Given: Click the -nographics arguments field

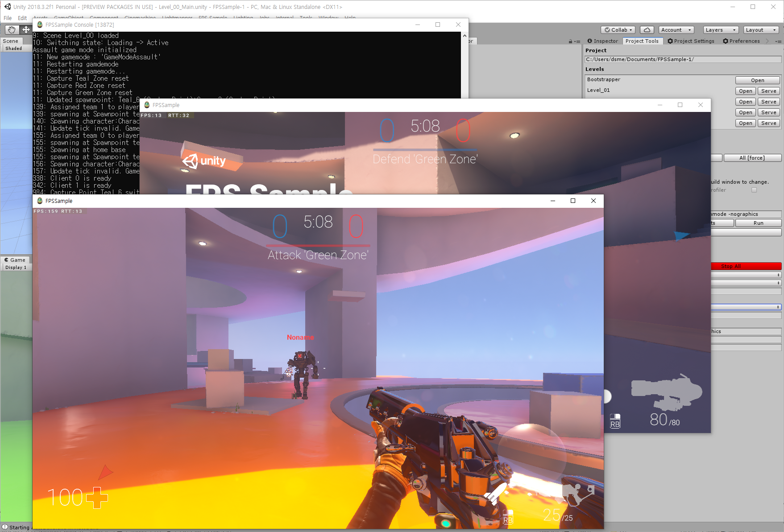Looking at the screenshot, I should tap(746, 214).
